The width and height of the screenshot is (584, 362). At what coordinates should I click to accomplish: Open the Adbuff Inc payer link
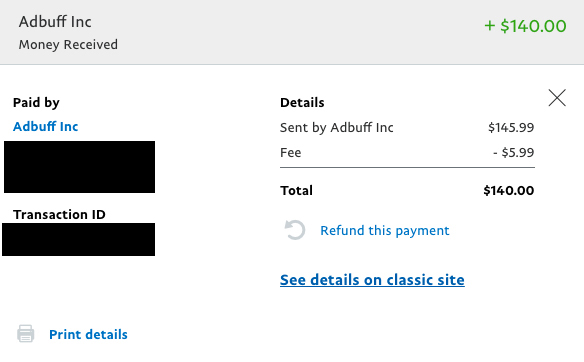pos(45,127)
